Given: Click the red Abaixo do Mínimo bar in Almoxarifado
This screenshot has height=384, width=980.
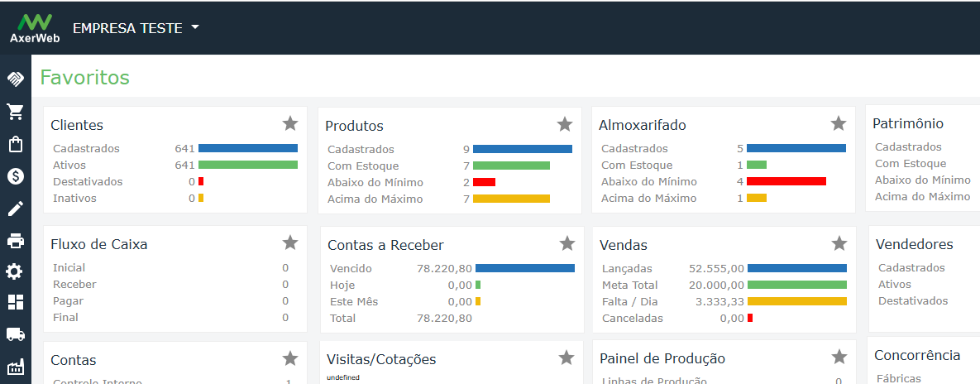Looking at the screenshot, I should [x=786, y=181].
